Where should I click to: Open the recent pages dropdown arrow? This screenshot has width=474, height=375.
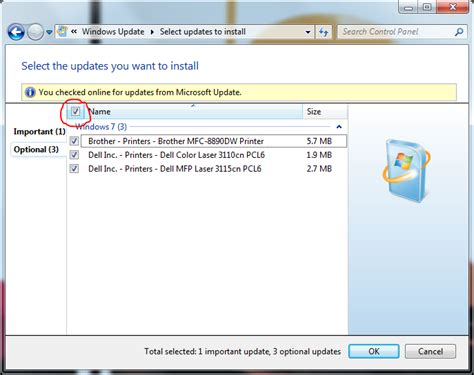tap(49, 32)
